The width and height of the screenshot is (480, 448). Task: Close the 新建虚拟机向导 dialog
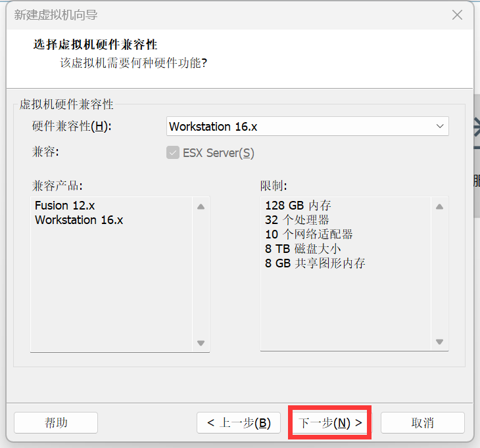click(457, 14)
